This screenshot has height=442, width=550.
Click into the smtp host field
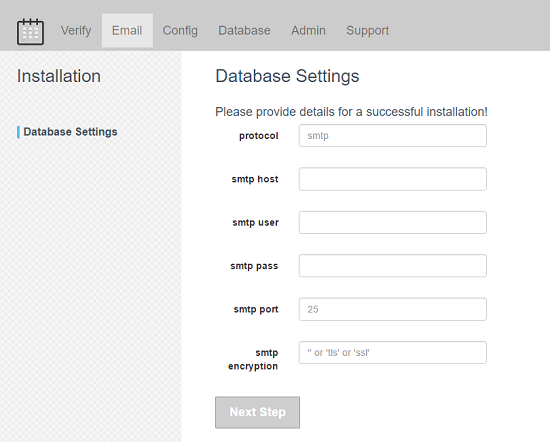pyautogui.click(x=393, y=179)
